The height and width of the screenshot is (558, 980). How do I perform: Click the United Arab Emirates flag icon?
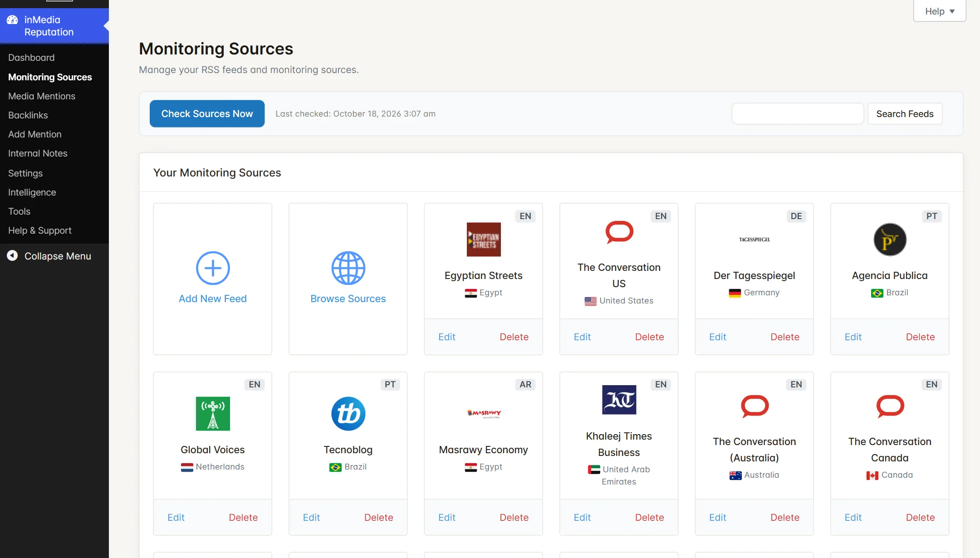pos(593,470)
